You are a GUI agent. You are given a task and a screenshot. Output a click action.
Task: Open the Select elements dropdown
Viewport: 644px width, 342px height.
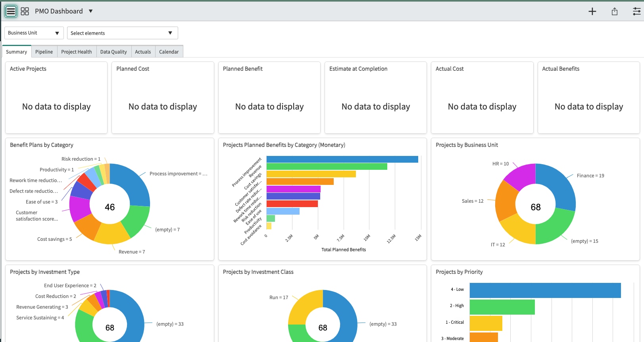122,33
